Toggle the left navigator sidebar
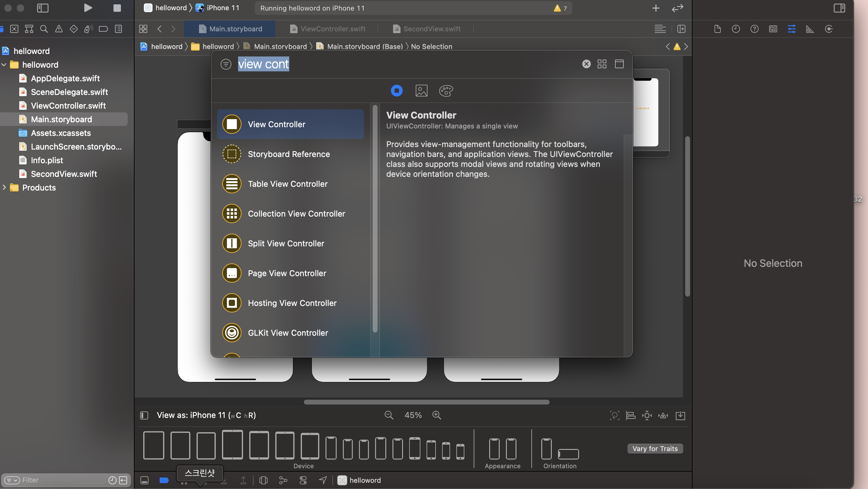Screen dimensions: 868x489 42,8
